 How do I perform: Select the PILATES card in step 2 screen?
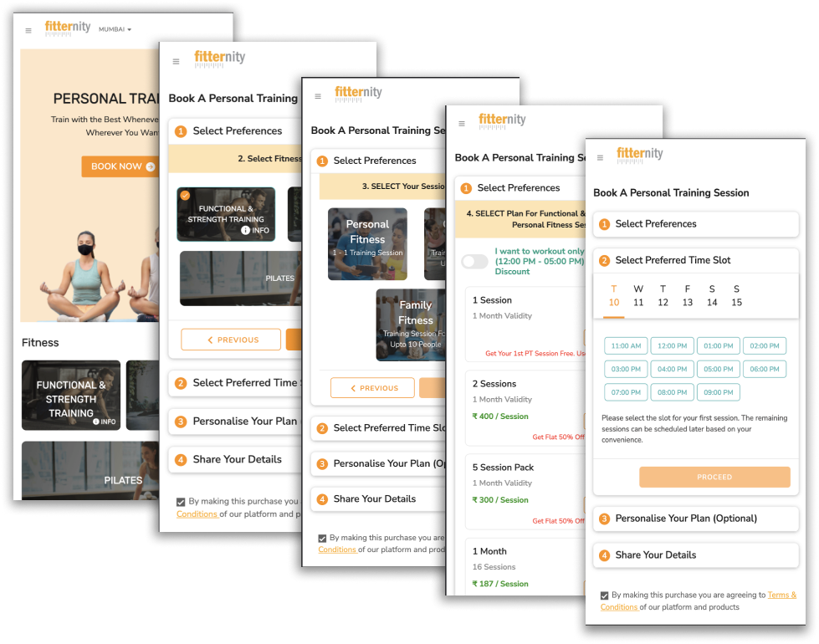click(x=241, y=279)
